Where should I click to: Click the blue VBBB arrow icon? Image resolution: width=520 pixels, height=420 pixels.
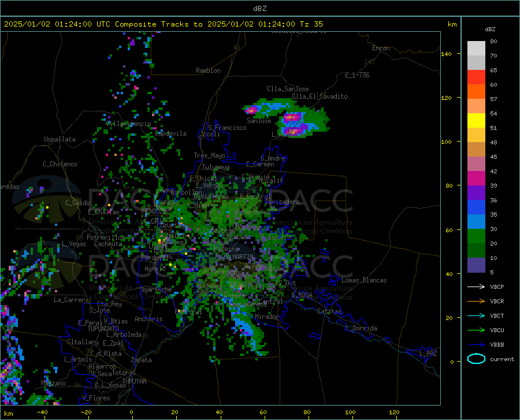476,345
